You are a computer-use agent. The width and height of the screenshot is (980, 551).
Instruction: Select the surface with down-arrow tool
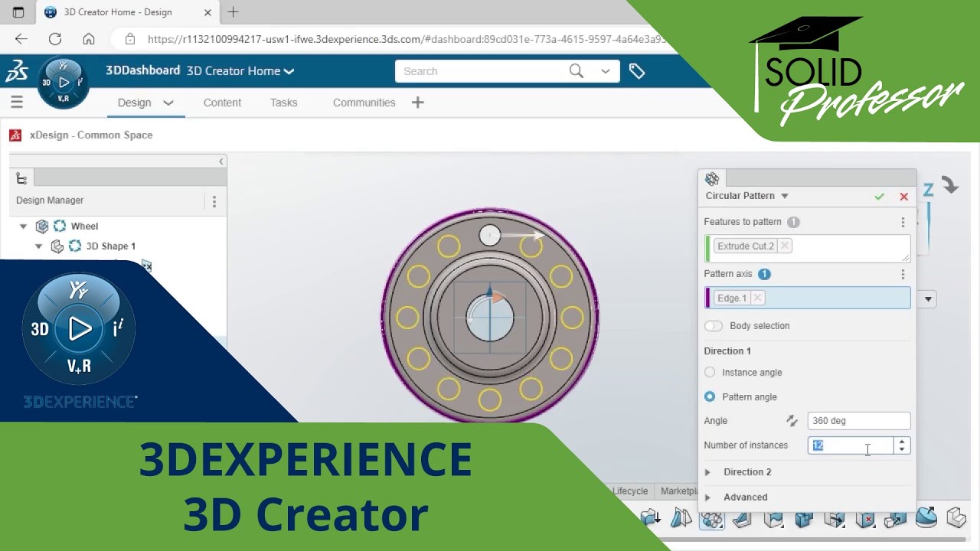pos(651,519)
